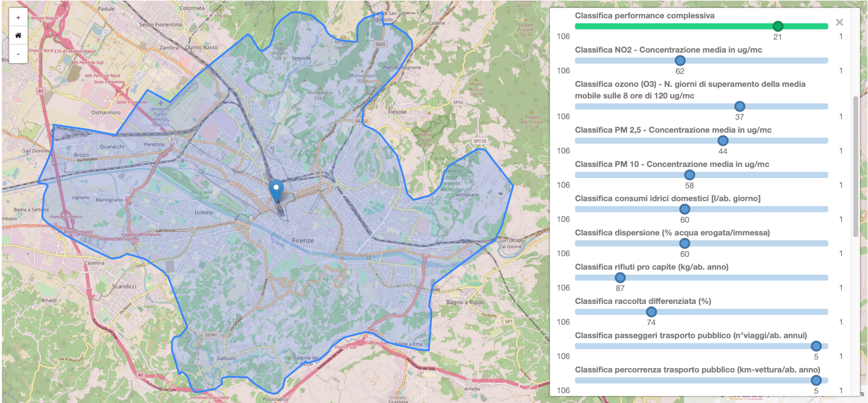Click the PM 2,5 ranking slider knob
The height and width of the screenshot is (403, 868).
723,141
